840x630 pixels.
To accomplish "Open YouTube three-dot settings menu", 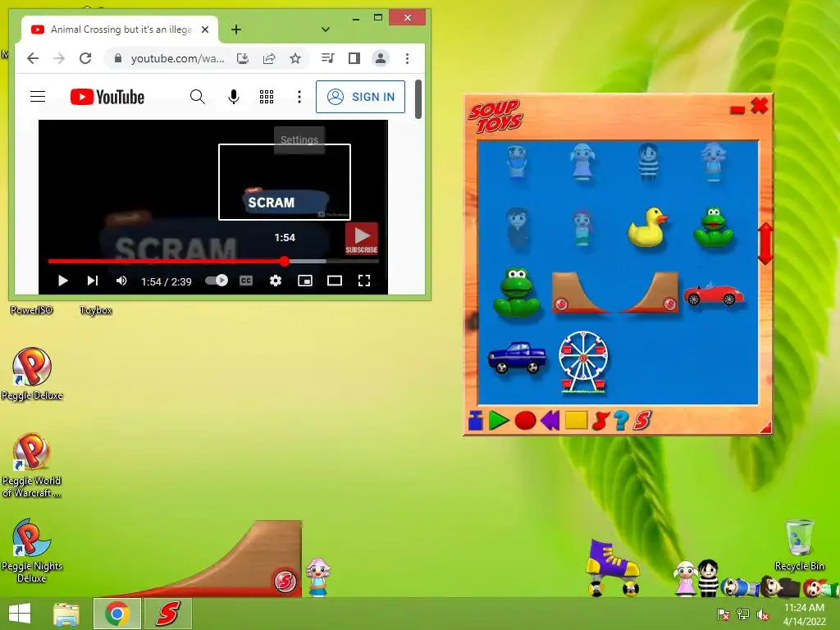I will click(299, 97).
